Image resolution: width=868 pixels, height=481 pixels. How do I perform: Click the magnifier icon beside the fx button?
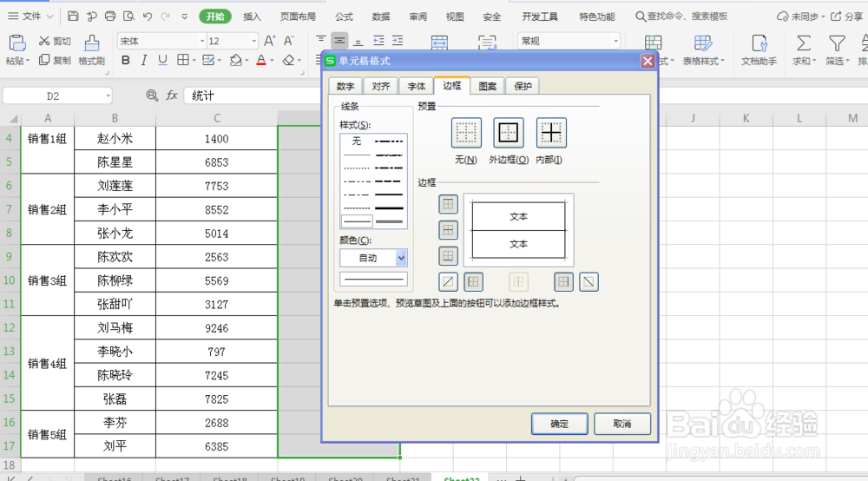click(x=152, y=96)
